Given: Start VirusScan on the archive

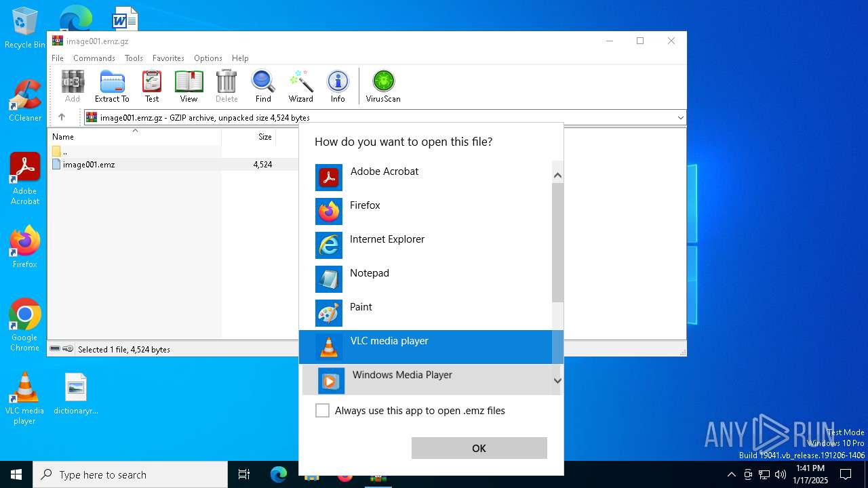Looking at the screenshot, I should pyautogui.click(x=383, y=86).
